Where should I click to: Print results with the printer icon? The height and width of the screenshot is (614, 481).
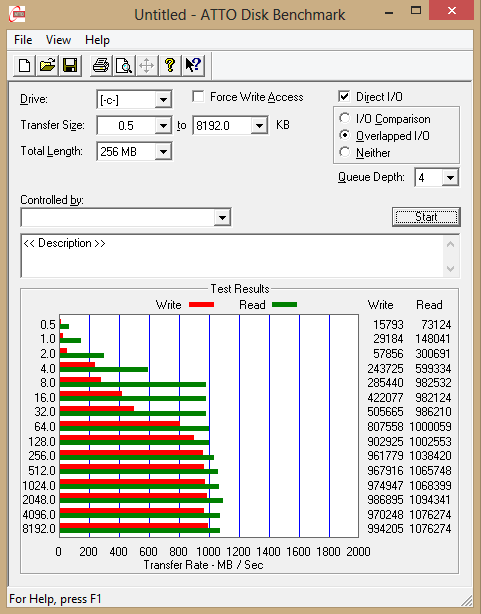(x=101, y=65)
